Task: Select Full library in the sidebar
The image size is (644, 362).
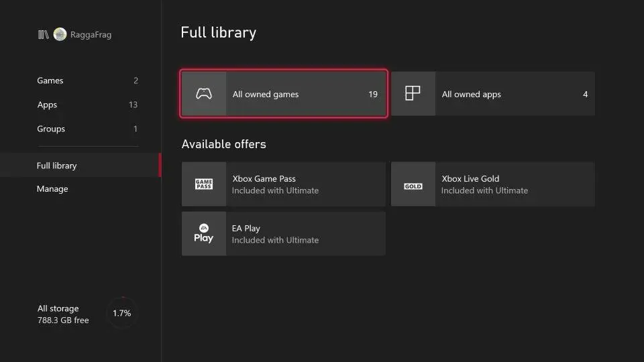Action: coord(80,166)
